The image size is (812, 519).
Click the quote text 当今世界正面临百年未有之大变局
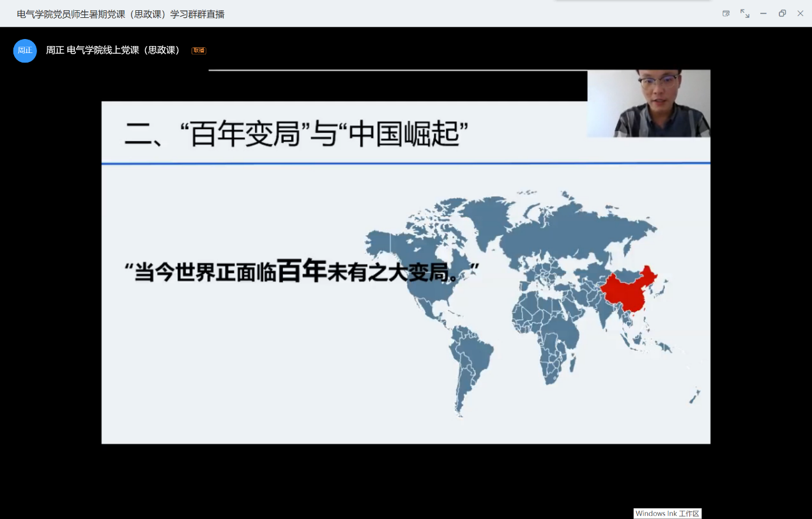point(302,272)
